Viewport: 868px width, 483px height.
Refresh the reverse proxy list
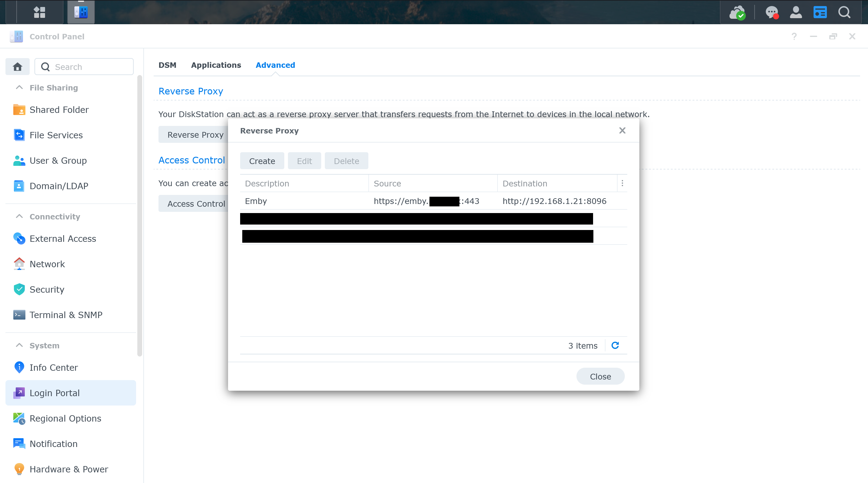click(x=615, y=346)
